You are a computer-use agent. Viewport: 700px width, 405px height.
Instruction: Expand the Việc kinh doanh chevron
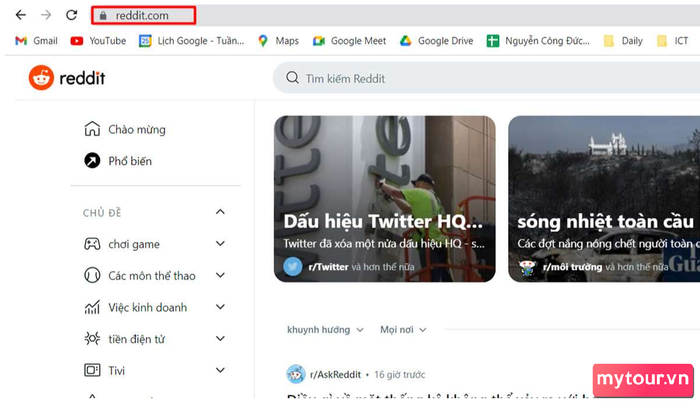220,307
